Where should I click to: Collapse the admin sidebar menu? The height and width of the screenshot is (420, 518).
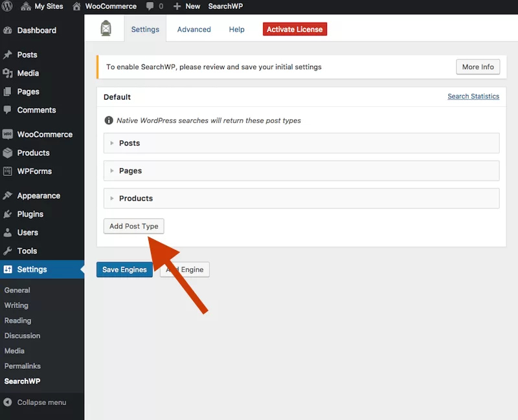(36, 403)
